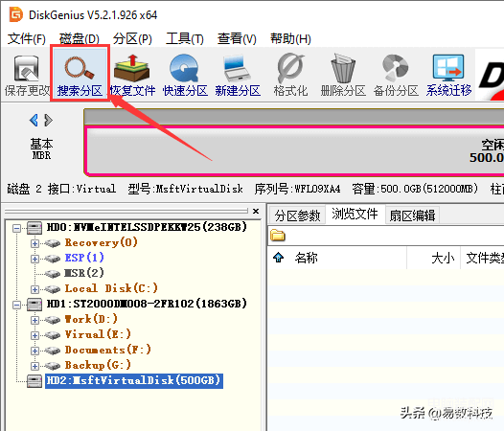This screenshot has height=431, width=504.
Task: Open the 工具(T) menu
Action: 185,39
